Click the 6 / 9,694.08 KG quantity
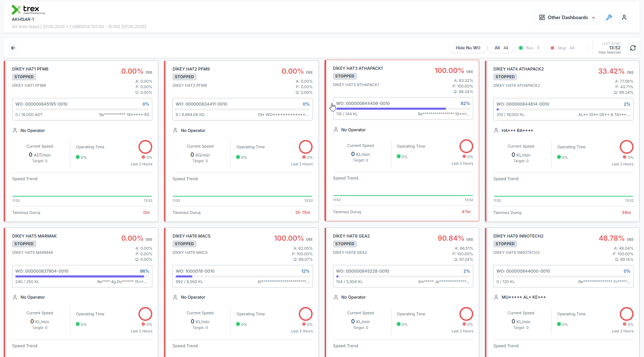 coord(190,115)
